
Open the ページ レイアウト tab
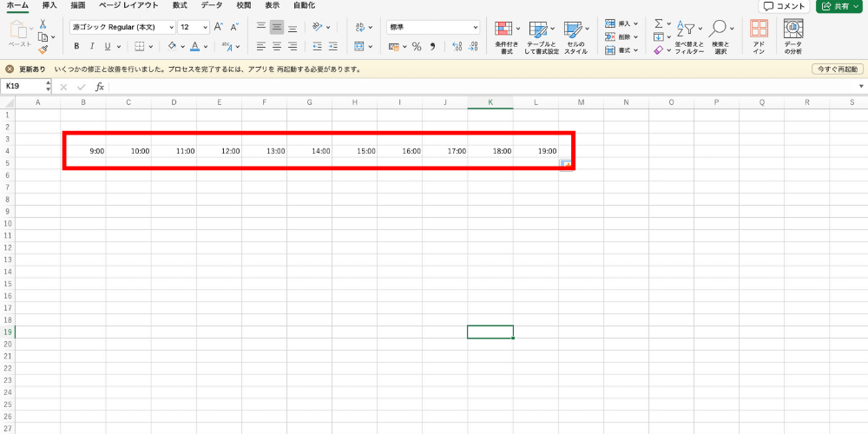point(128,5)
